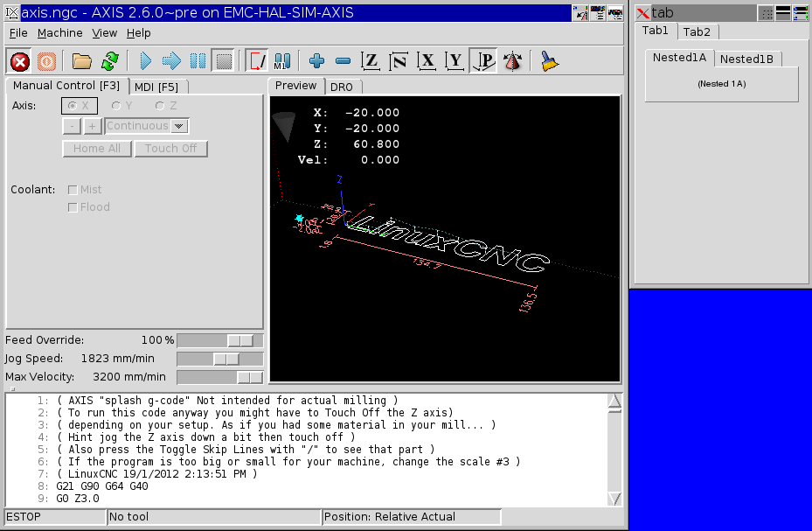Click the Z: 60.800 readout in preview
Screen dimensions: 812x531
point(357,144)
